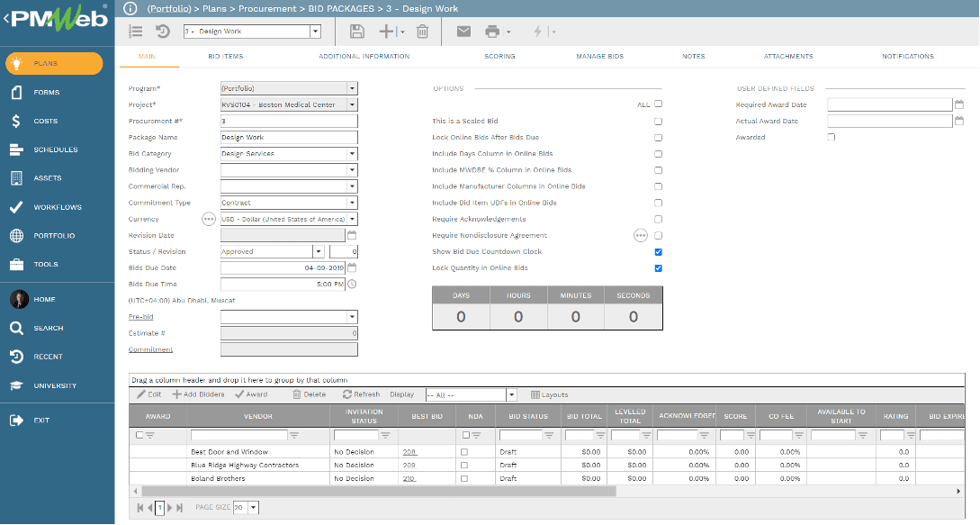Image resolution: width=980 pixels, height=525 pixels.
Task: Open the Bid Category dropdown
Action: [x=354, y=153]
